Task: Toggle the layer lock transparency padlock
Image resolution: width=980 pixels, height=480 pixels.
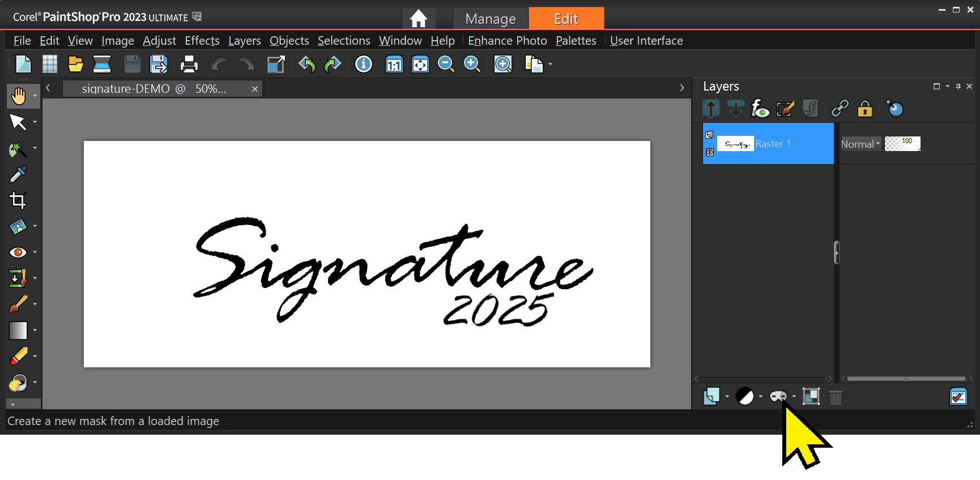Action: (x=864, y=108)
